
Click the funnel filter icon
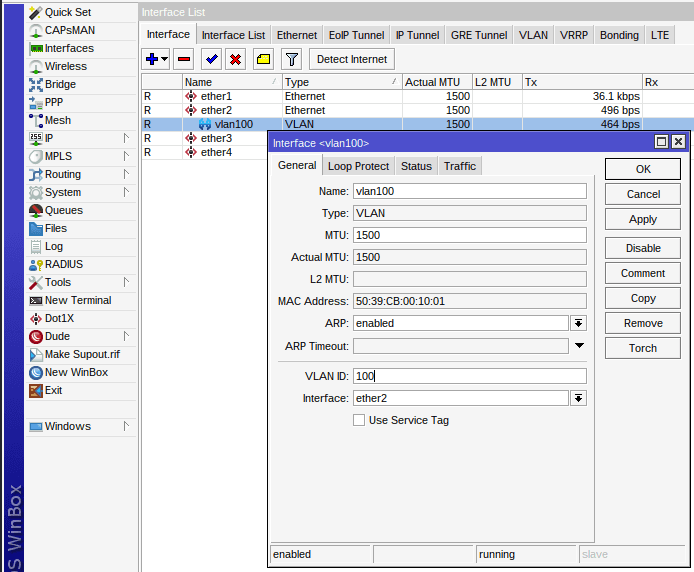(x=291, y=60)
